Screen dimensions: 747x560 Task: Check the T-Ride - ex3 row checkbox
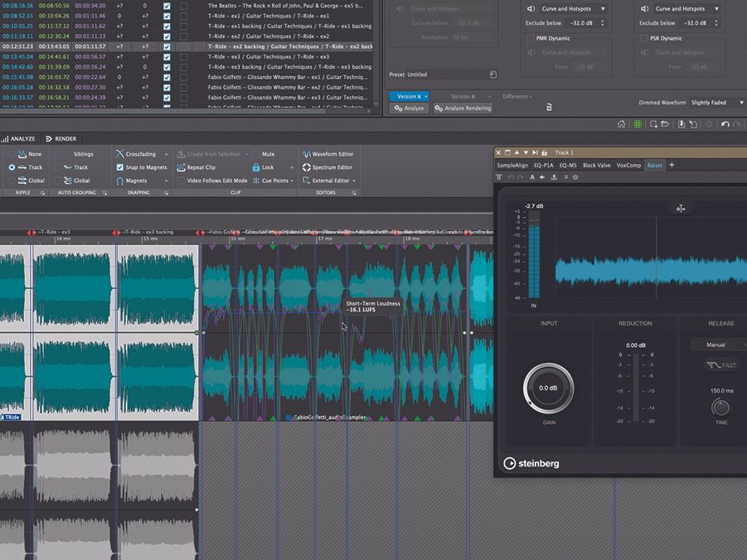[167, 56]
